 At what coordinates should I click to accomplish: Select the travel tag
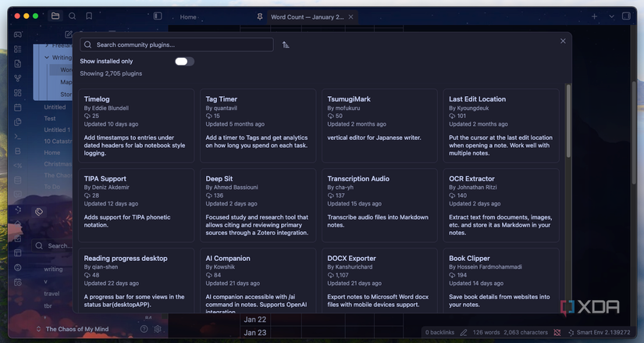pos(52,294)
